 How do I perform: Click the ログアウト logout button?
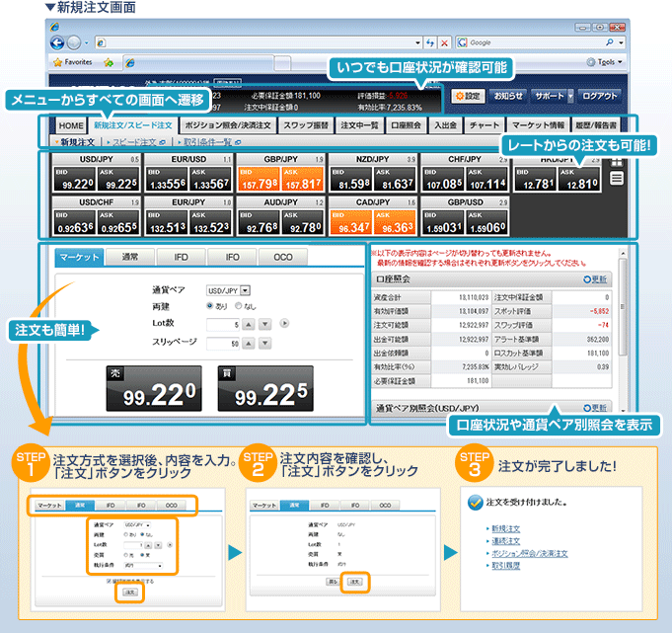pos(599,96)
